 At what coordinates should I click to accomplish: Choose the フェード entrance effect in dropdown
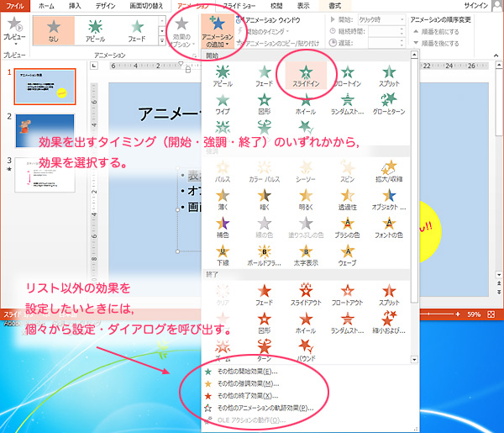(x=265, y=76)
